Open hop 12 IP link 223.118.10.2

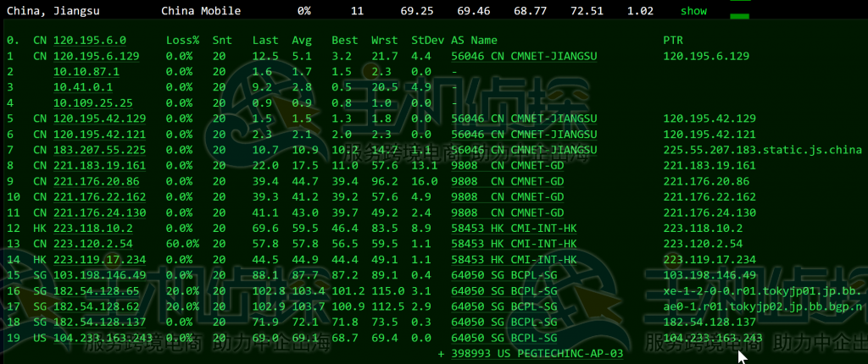(x=93, y=229)
